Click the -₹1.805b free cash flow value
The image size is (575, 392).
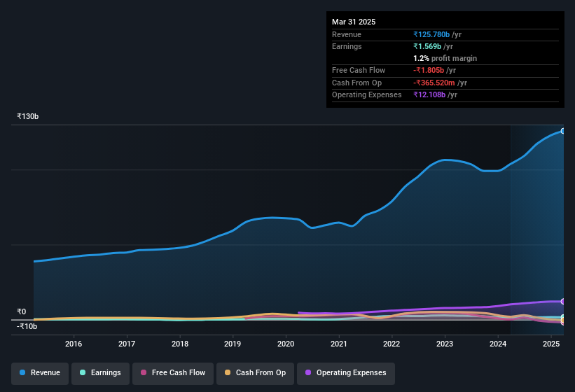tap(429, 70)
